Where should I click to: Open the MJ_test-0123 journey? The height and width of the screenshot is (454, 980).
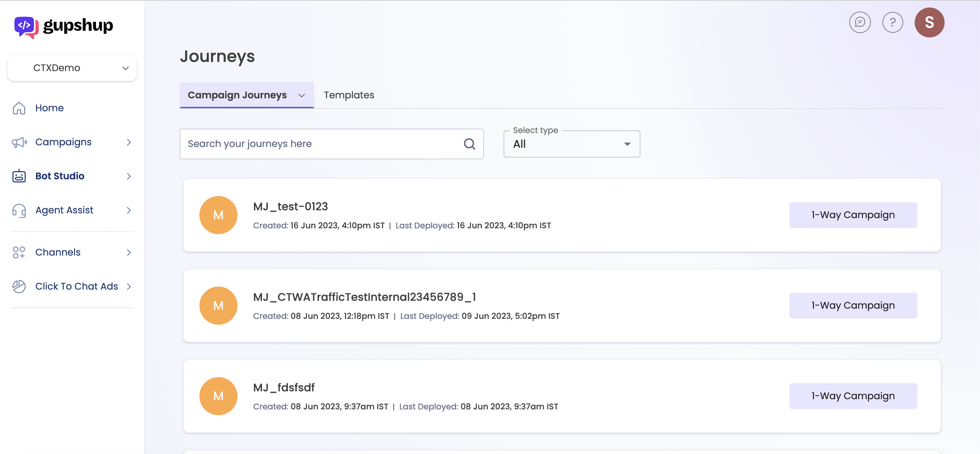(290, 207)
